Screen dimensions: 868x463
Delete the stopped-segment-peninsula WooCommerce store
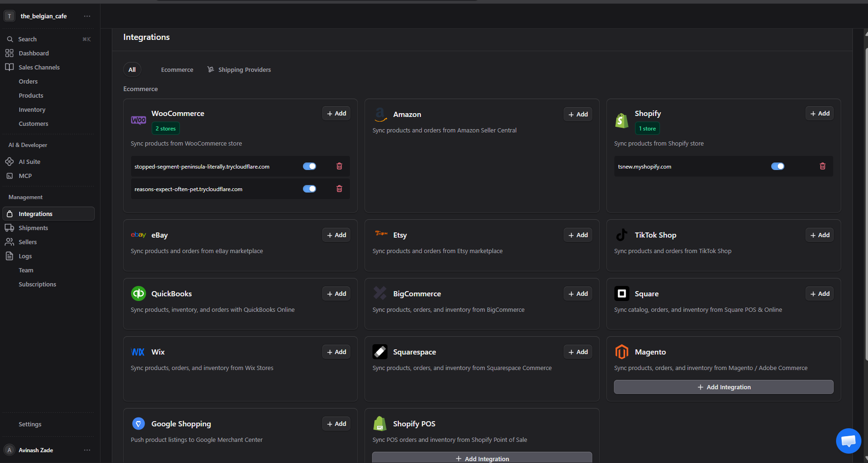click(339, 166)
